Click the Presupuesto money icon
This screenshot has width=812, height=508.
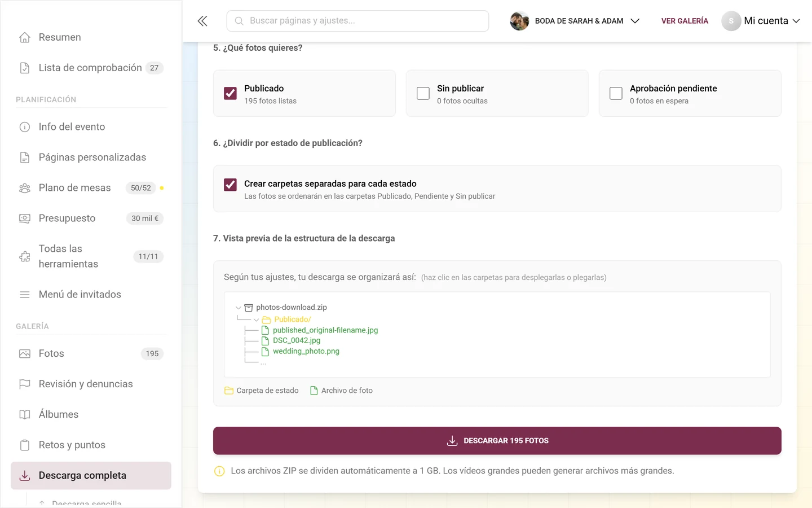(x=25, y=218)
